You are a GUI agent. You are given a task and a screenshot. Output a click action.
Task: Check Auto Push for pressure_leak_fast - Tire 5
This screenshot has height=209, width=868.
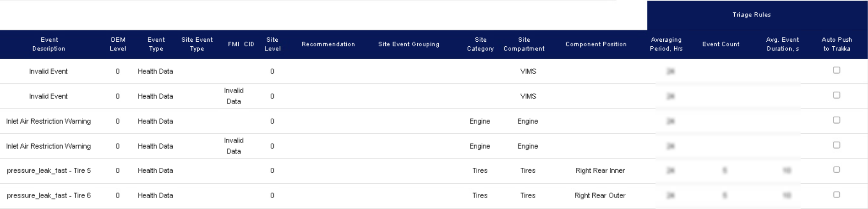click(836, 170)
